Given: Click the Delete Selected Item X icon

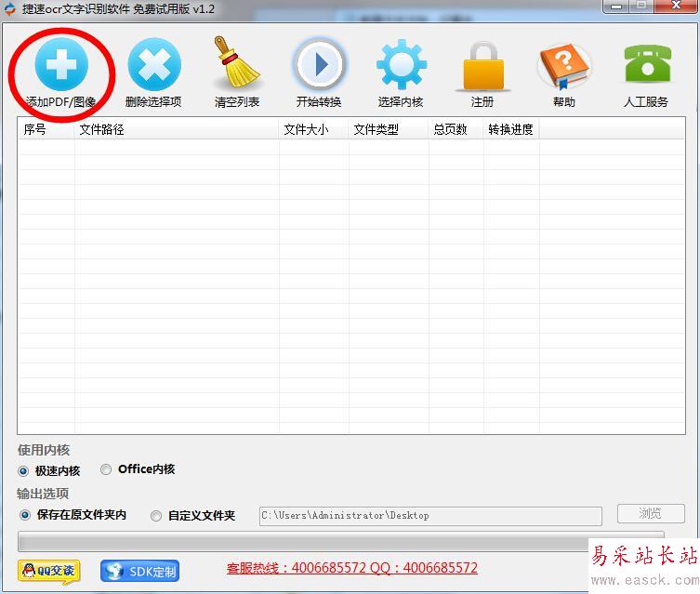Looking at the screenshot, I should click(x=154, y=64).
